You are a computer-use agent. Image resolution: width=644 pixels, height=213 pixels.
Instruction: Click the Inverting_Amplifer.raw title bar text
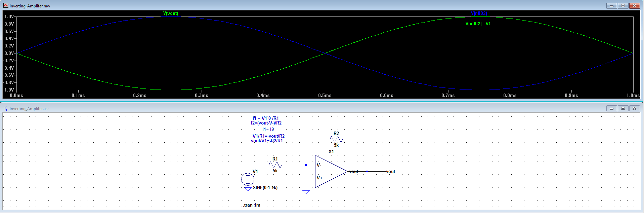click(30, 6)
